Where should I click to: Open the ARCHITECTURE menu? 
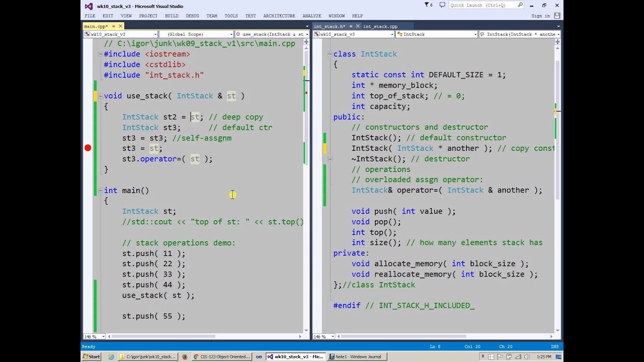[x=279, y=16]
